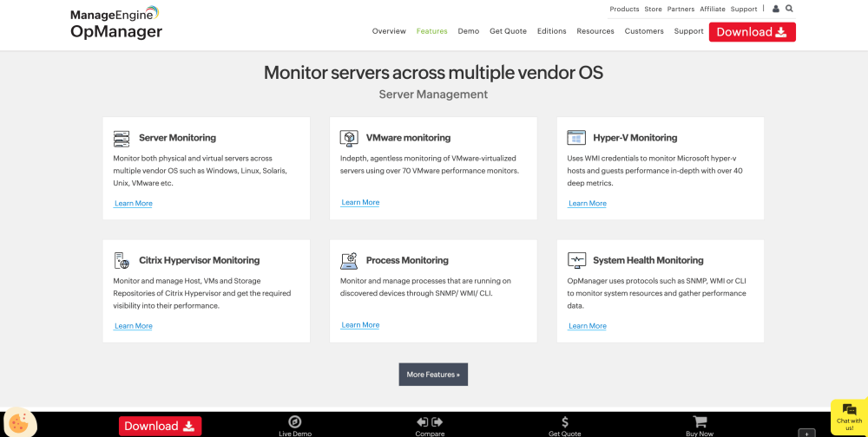The width and height of the screenshot is (868, 437).
Task: Open the Demo menu item
Action: coord(469,31)
